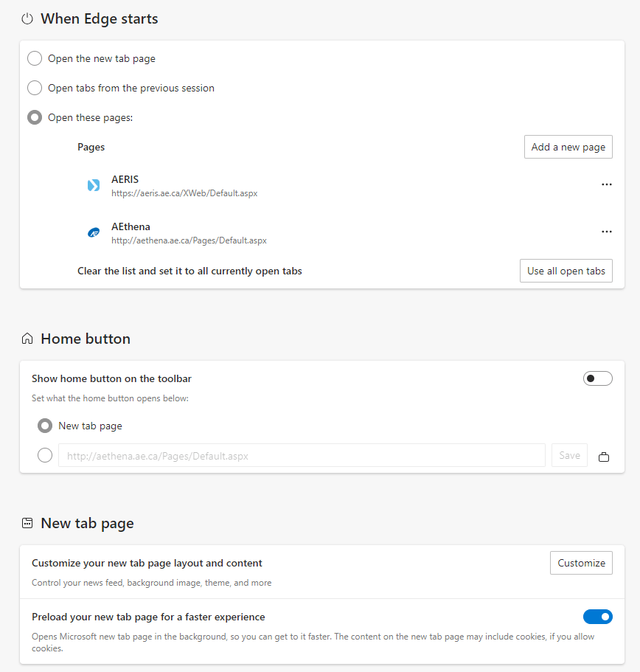The width and height of the screenshot is (640, 672).
Task: Select Open the new tab page option
Action: point(35,59)
